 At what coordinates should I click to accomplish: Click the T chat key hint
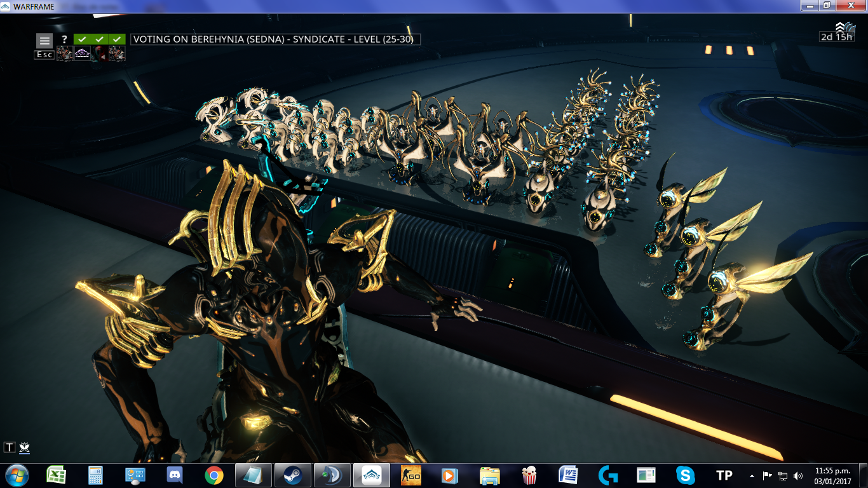pos(10,447)
